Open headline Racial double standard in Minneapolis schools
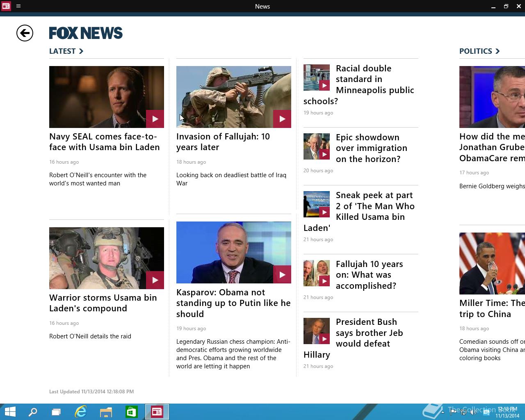This screenshot has width=525, height=420. coord(359,84)
